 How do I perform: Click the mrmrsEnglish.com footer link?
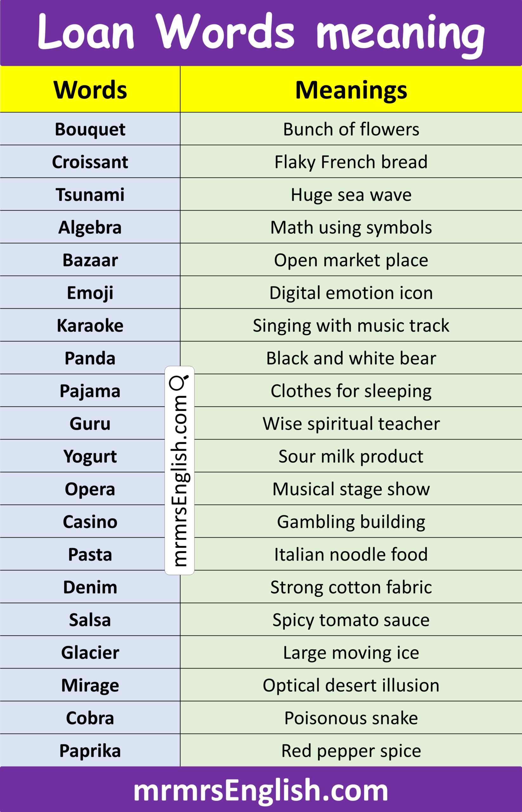(x=261, y=790)
